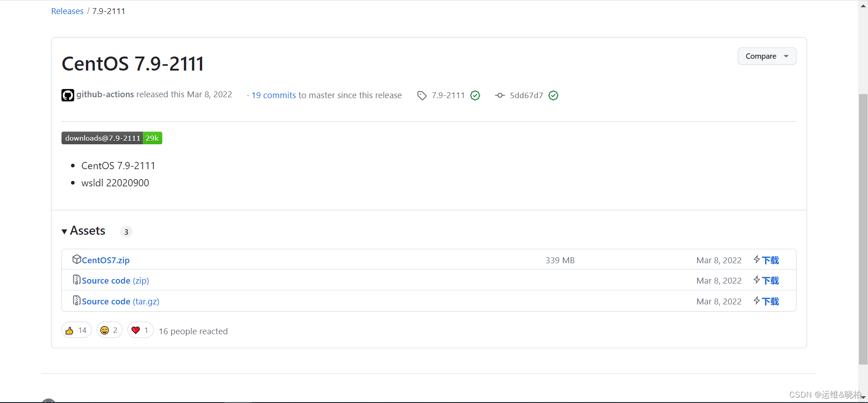868x403 pixels.
Task: Click the commit icon beside 5dd67d7
Action: 500,95
